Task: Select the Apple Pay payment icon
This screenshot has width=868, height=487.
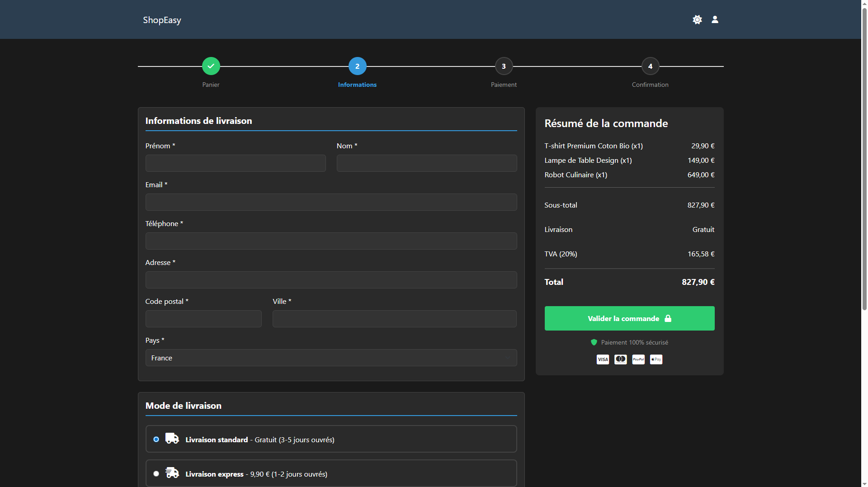Action: pyautogui.click(x=656, y=359)
